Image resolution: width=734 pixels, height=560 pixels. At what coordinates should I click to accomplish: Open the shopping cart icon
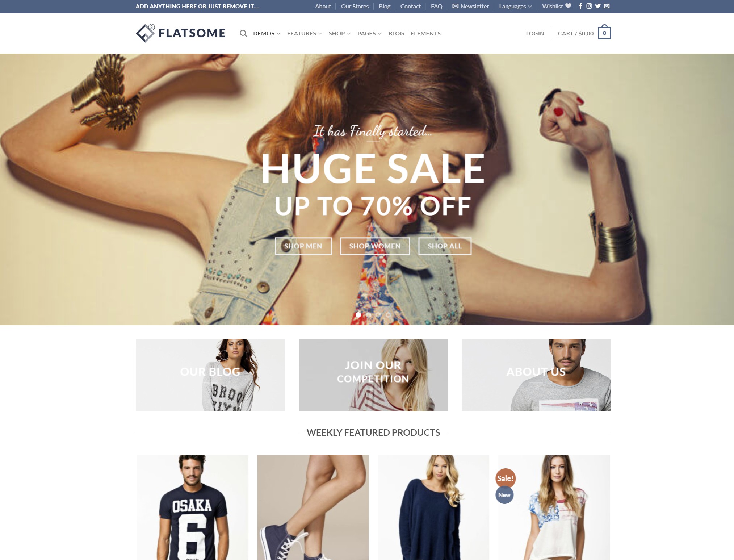(x=605, y=33)
